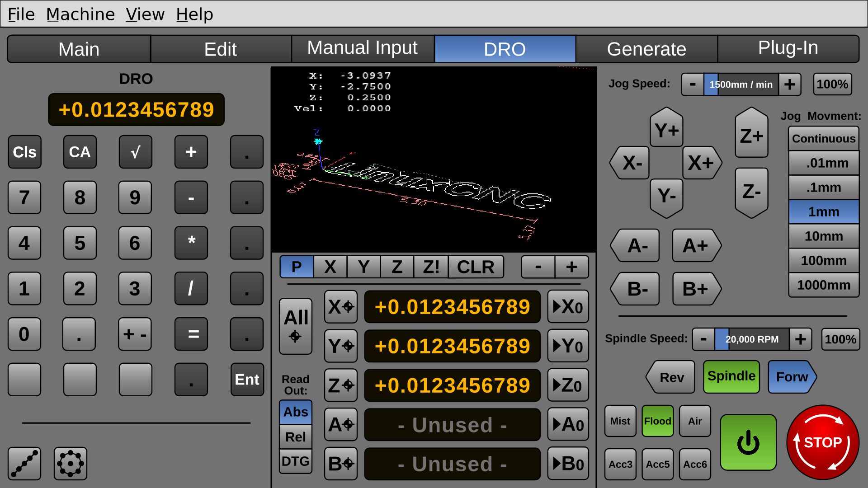Run spindle forward with Forw
This screenshot has height=488, width=868.
(792, 377)
